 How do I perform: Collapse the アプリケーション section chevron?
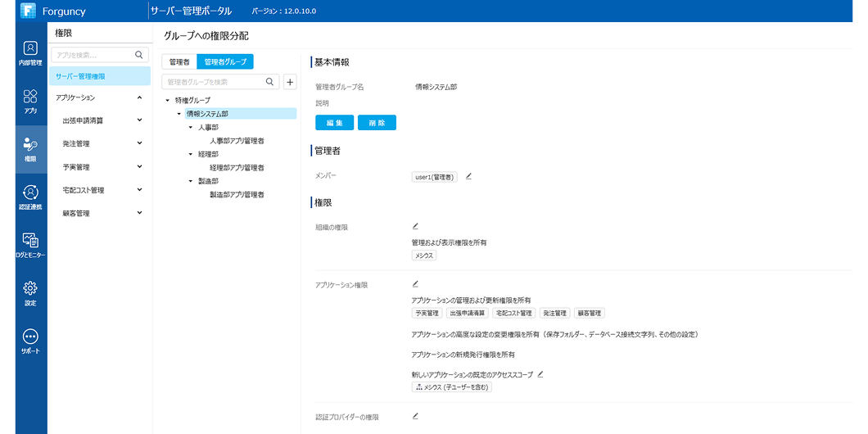[139, 97]
